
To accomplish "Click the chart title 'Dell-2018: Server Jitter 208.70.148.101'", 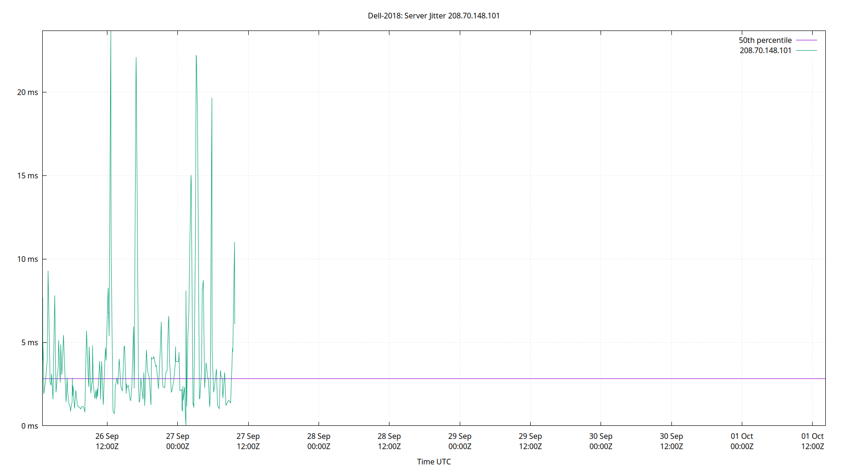I will (434, 15).
